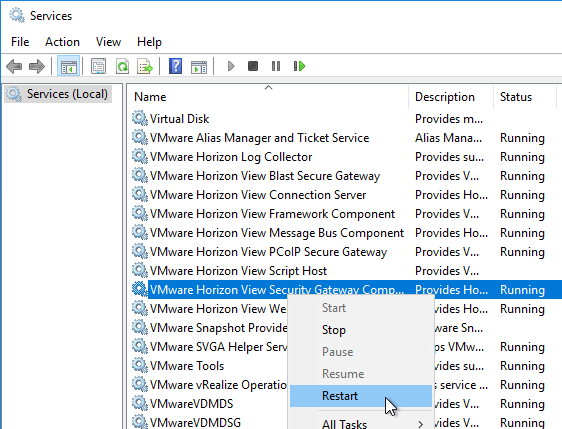Open the View menu
The height and width of the screenshot is (429, 562).
point(108,42)
